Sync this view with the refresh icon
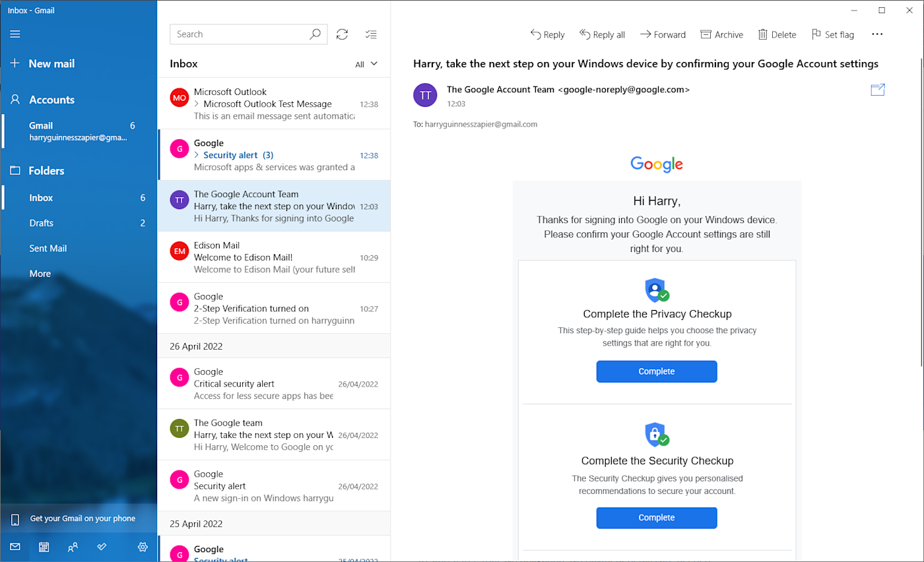Viewport: 924px width, 562px height. pyautogui.click(x=342, y=34)
